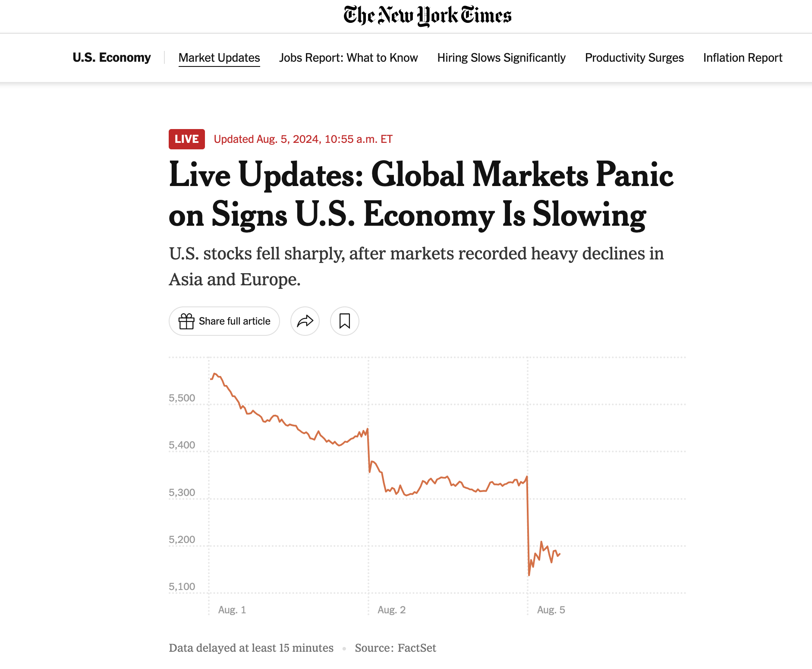Click the Aug. 1 chart axis label
This screenshot has height=669, width=812.
click(x=232, y=610)
